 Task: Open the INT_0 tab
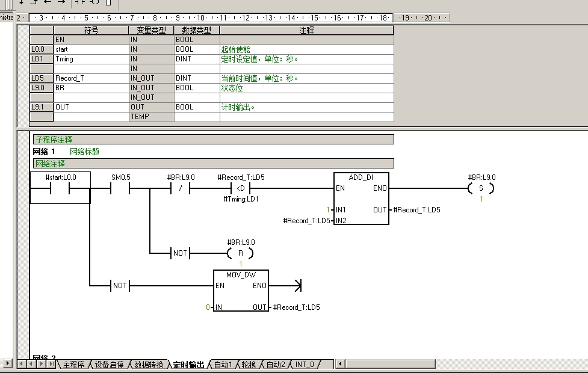pyautogui.click(x=304, y=365)
